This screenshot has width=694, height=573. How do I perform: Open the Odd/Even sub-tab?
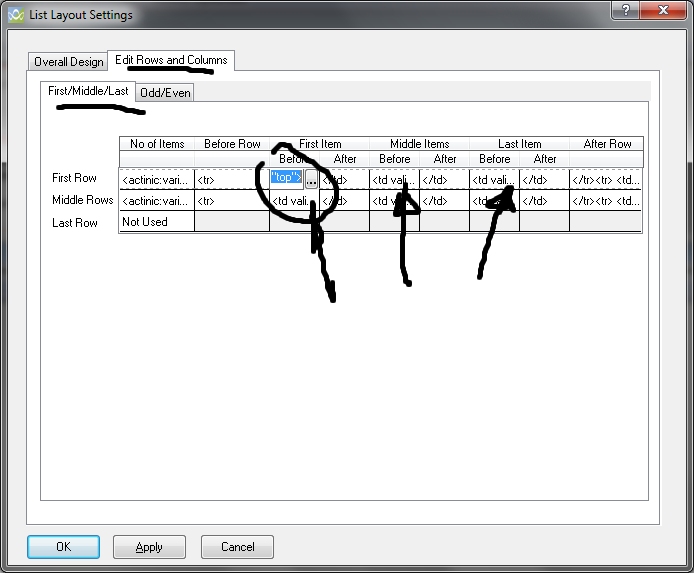[165, 93]
